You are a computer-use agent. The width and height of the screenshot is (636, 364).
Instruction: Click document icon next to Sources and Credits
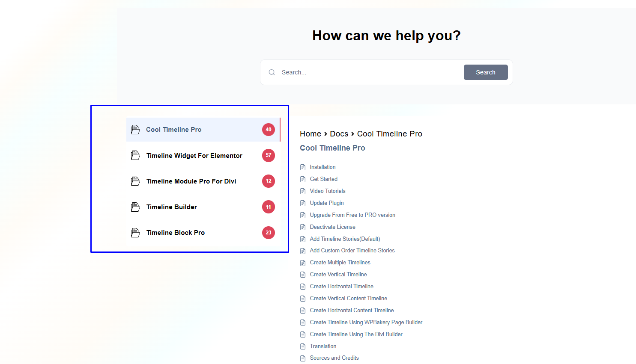303,358
